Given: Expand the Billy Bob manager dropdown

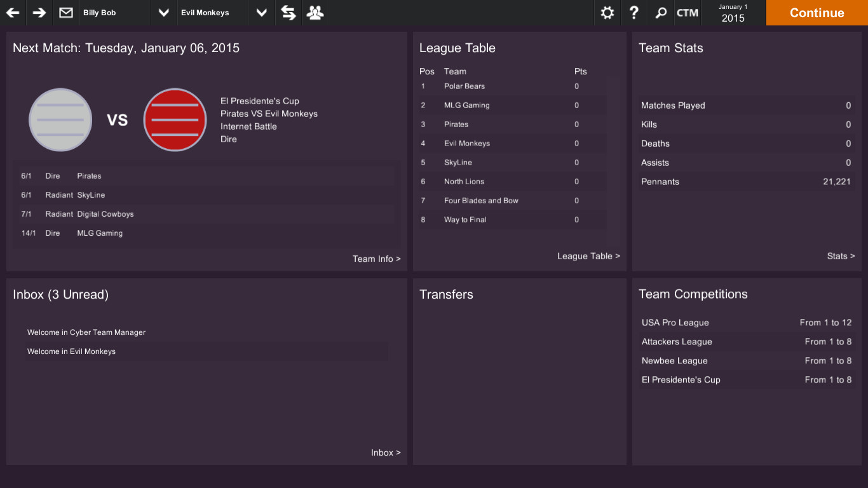Looking at the screenshot, I should pos(163,12).
